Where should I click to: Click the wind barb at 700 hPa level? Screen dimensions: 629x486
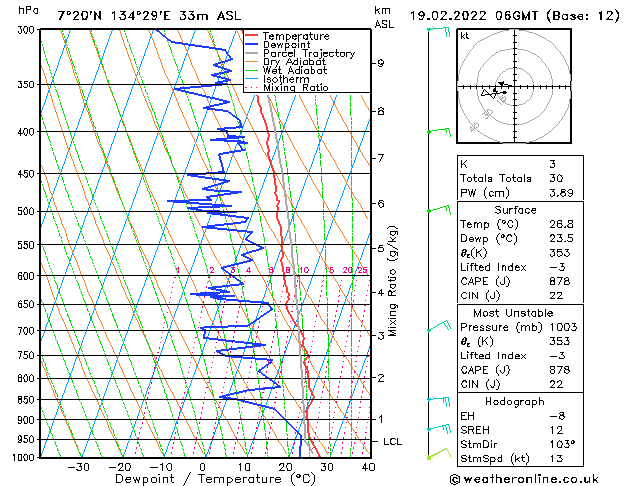point(439,326)
